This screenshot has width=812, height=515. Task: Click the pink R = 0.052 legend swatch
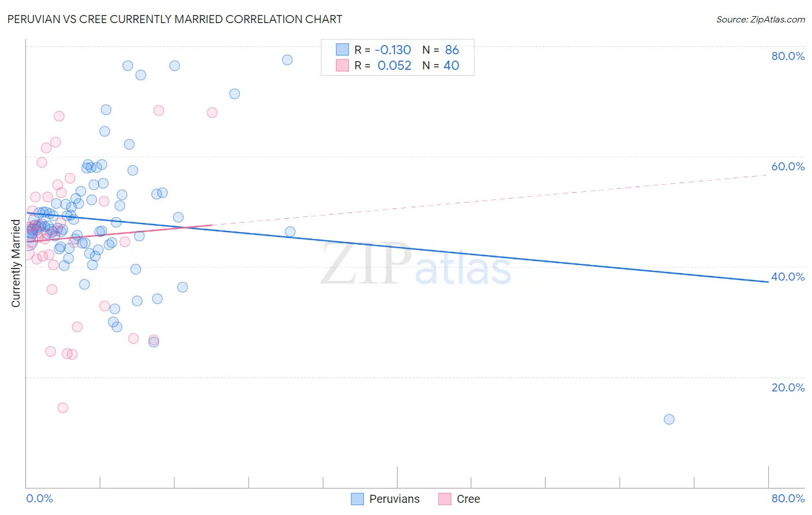pyautogui.click(x=342, y=65)
